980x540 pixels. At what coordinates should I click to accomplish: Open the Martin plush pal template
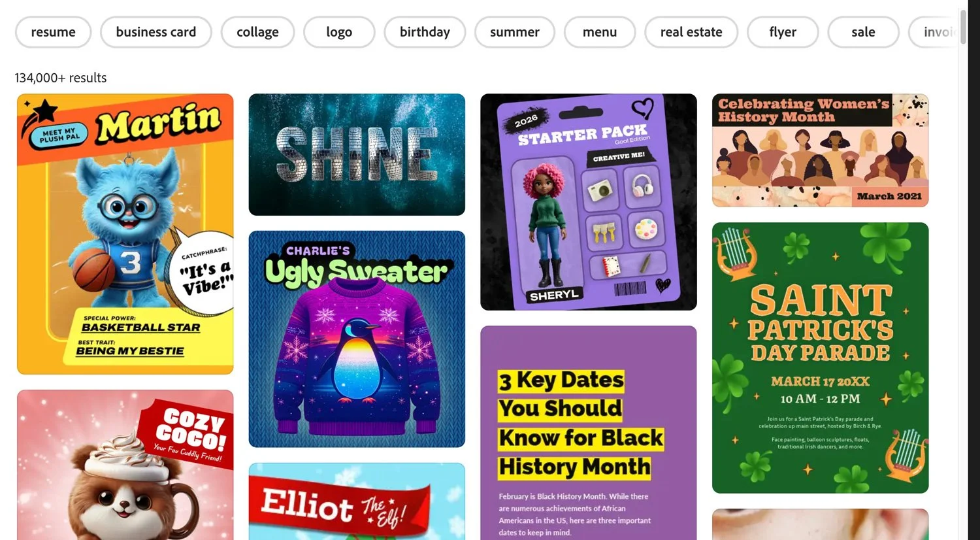(x=125, y=234)
